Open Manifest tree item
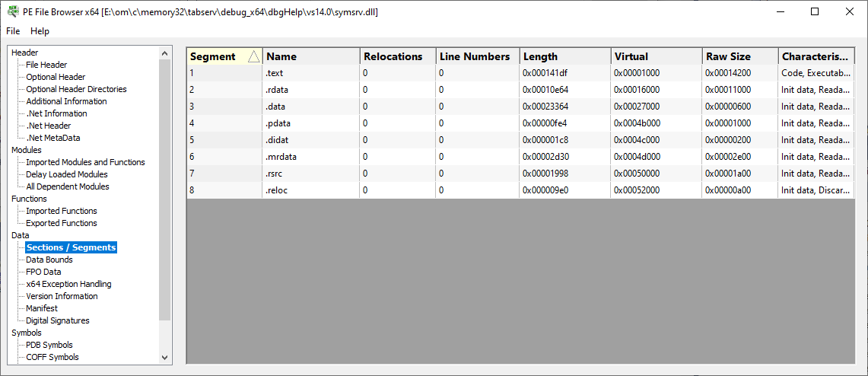This screenshot has height=376, width=868. (x=42, y=308)
